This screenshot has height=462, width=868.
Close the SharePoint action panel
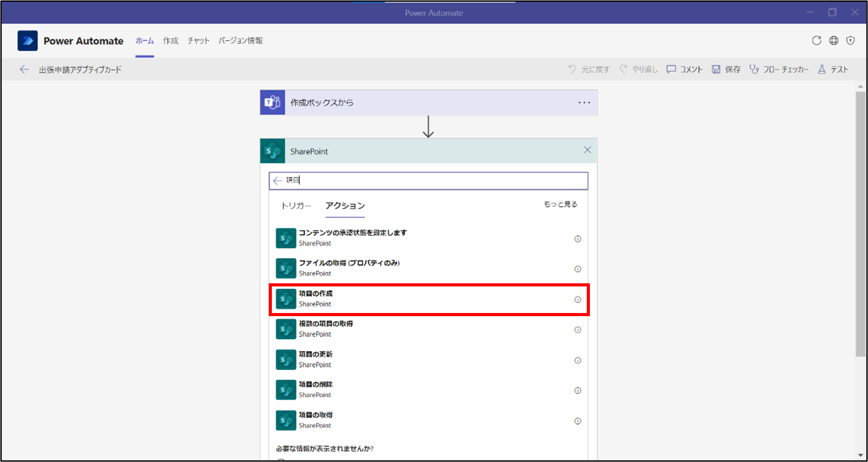coord(587,150)
